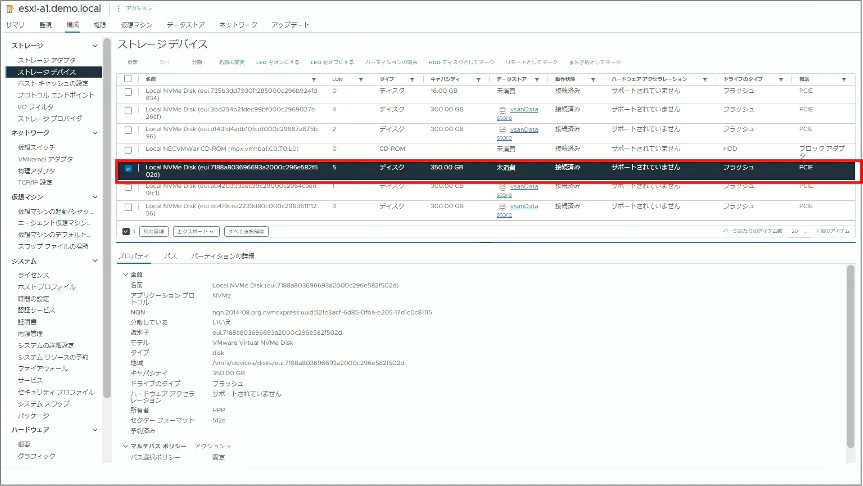Open the アクション menu next to hostname
This screenshot has height=486, width=863.
(x=135, y=8)
